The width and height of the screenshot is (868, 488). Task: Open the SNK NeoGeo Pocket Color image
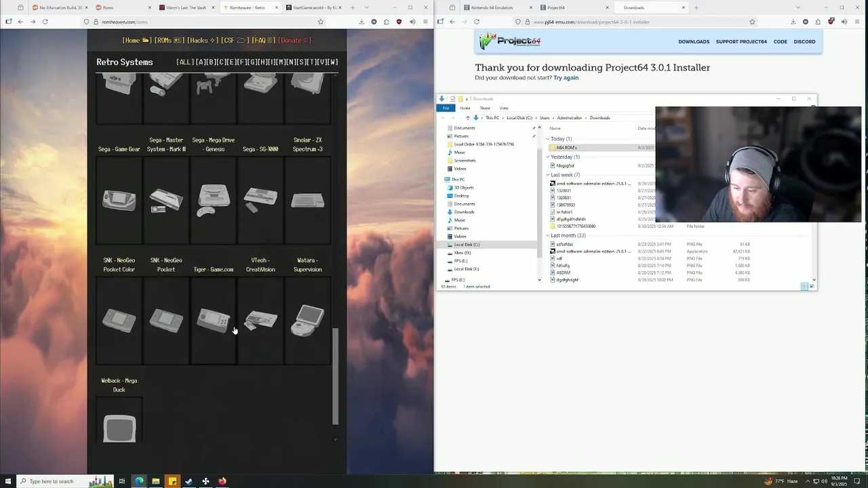tap(119, 321)
